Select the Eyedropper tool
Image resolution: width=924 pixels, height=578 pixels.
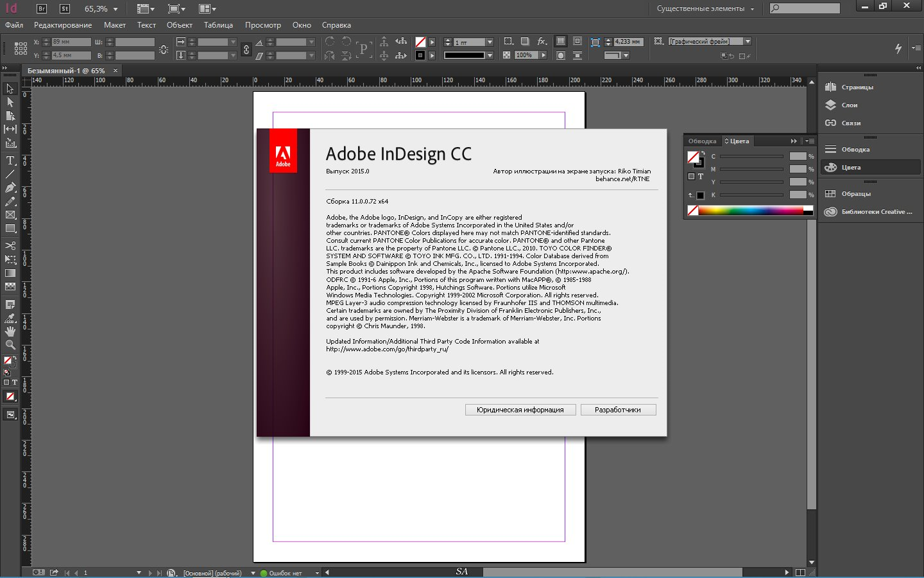pos(10,318)
